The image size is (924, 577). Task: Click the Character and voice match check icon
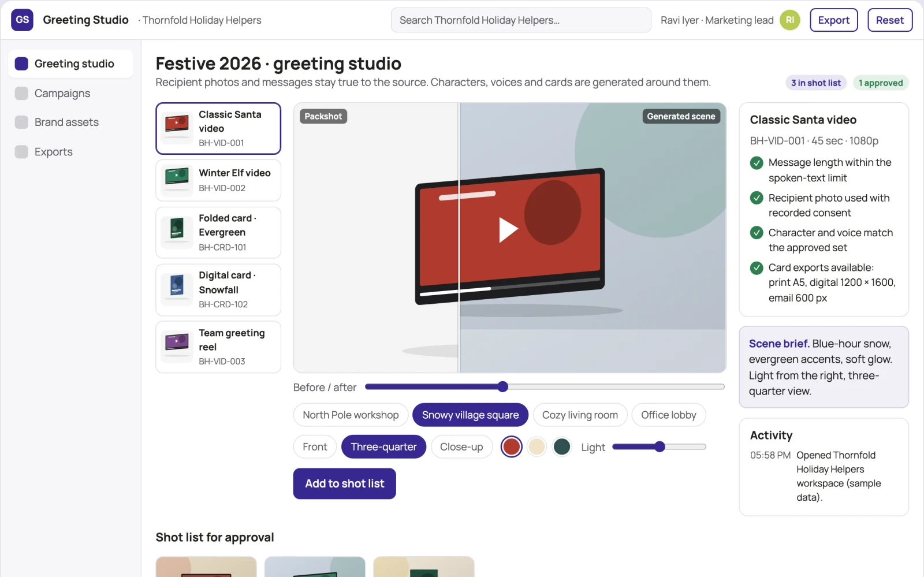pyautogui.click(x=757, y=233)
